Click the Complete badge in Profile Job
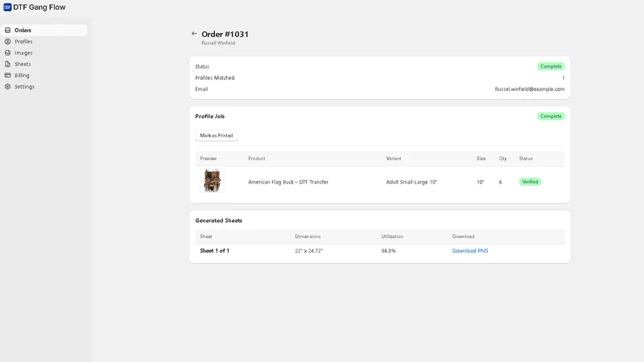This screenshot has width=644, height=362. [551, 117]
